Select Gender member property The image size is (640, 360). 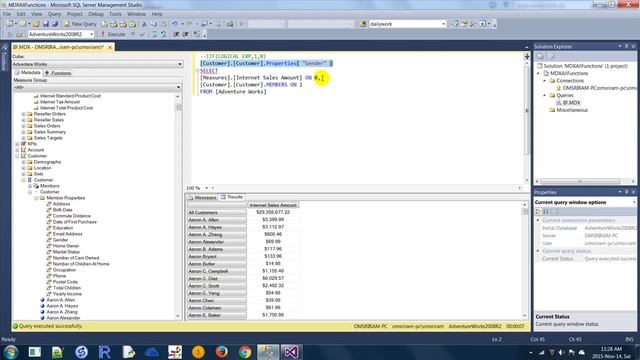60,240
